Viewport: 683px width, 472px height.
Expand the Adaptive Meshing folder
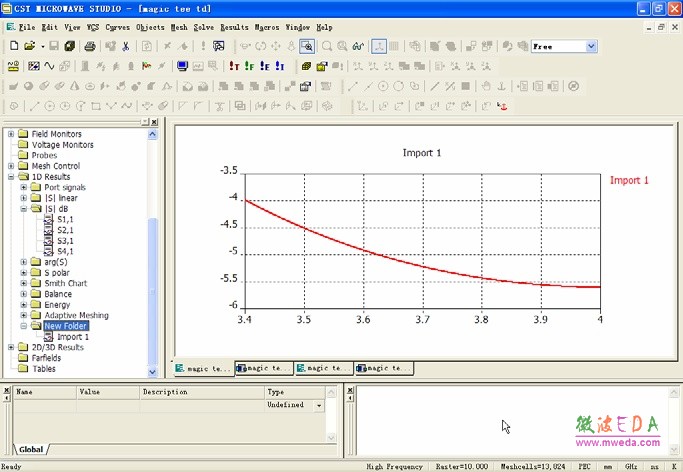tap(24, 315)
